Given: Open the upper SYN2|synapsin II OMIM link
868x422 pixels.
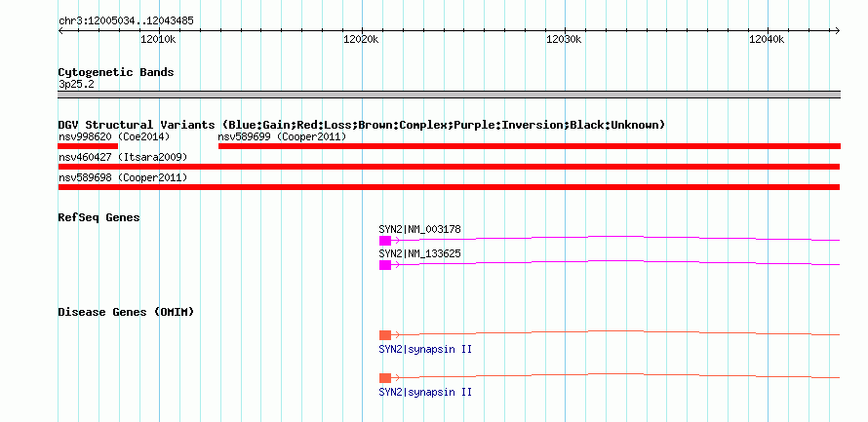Looking at the screenshot, I should coord(425,350).
